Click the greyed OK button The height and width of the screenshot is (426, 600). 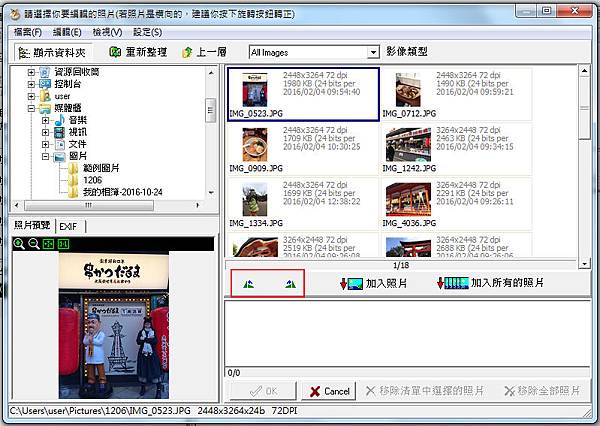(x=263, y=391)
